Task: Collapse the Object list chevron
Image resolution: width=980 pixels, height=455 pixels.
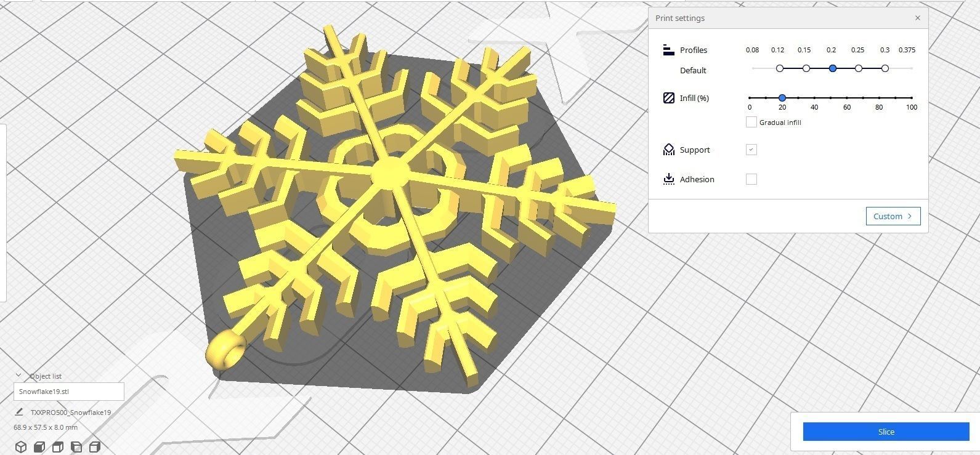Action: 18,376
